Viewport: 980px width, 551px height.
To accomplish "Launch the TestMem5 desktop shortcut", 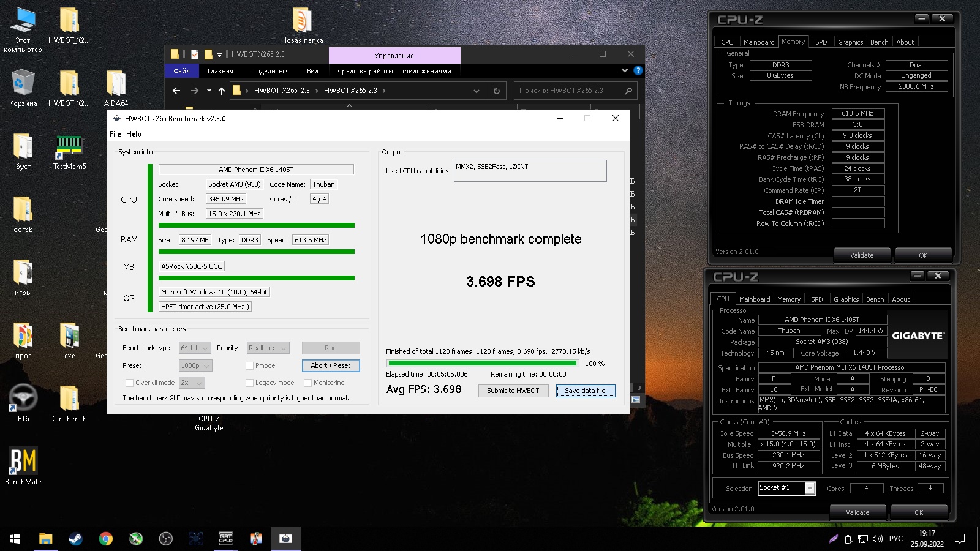I will (x=69, y=152).
